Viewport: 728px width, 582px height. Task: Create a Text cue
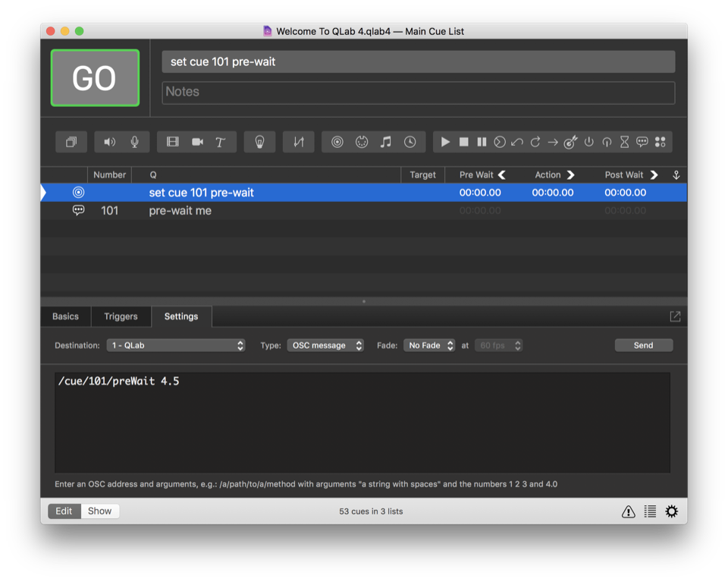(221, 142)
